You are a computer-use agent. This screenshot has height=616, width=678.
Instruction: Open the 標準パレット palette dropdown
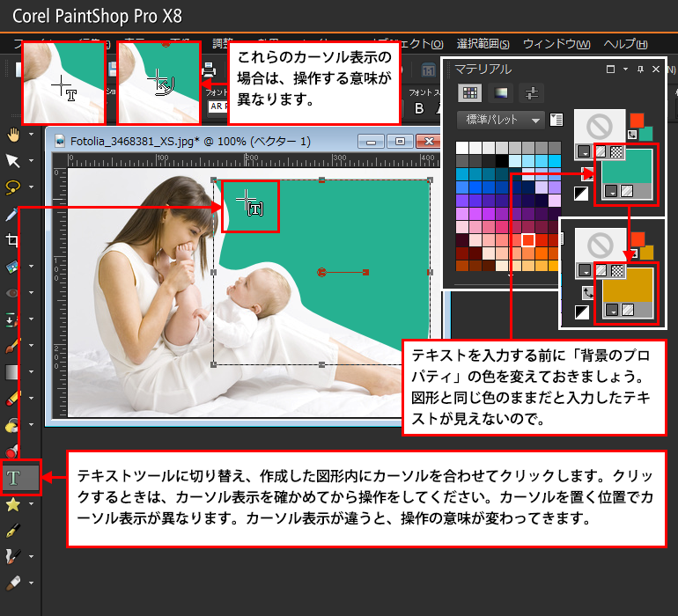[500, 120]
